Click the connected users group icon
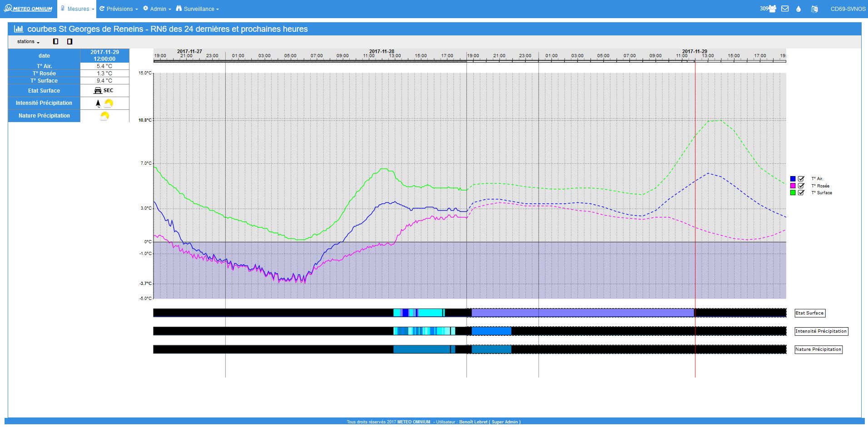The width and height of the screenshot is (868, 427). [773, 9]
